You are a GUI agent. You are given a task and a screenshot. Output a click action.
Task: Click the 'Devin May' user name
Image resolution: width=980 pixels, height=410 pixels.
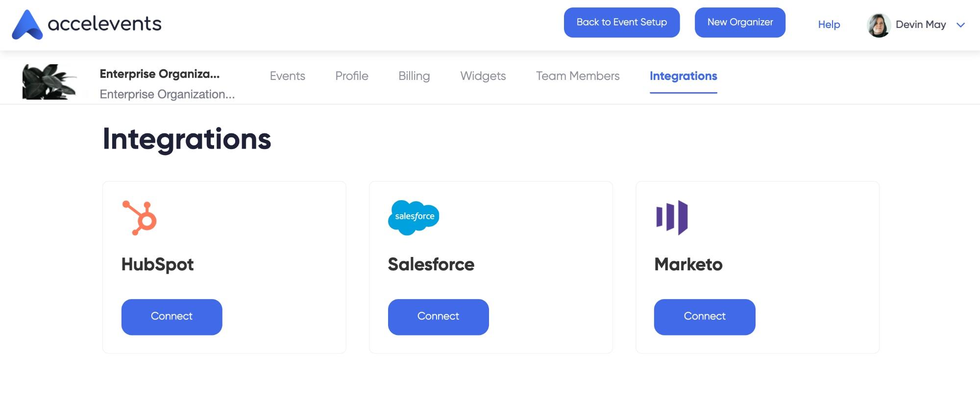coord(921,25)
